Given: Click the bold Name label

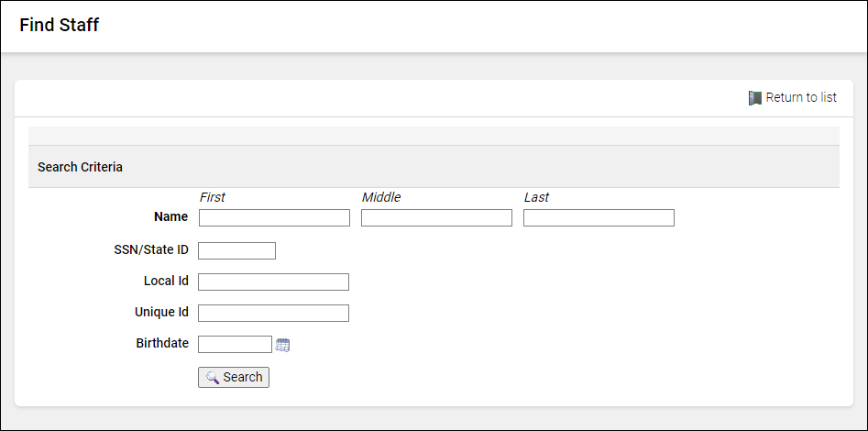Looking at the screenshot, I should pos(170,217).
